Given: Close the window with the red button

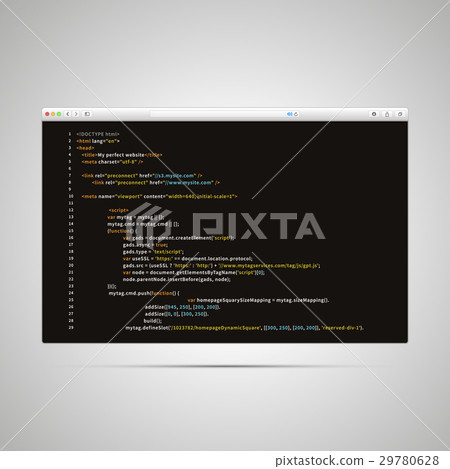Looking at the screenshot, I should click(x=47, y=114).
